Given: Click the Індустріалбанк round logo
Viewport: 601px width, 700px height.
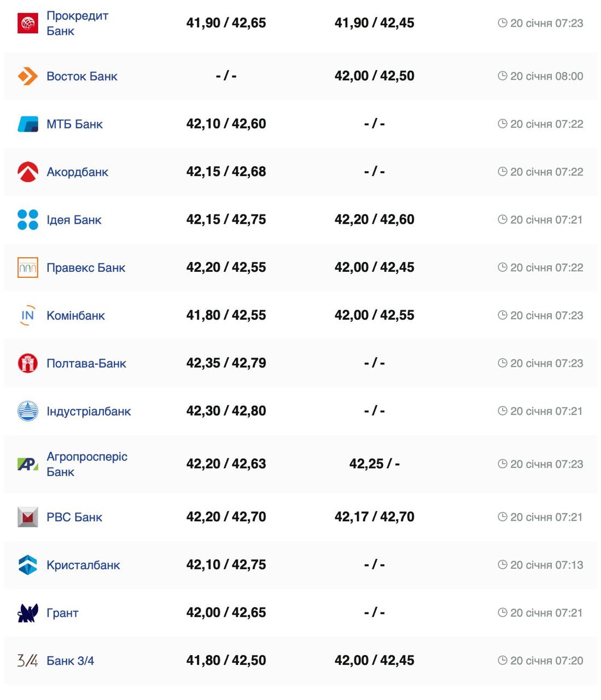Looking at the screenshot, I should (28, 411).
